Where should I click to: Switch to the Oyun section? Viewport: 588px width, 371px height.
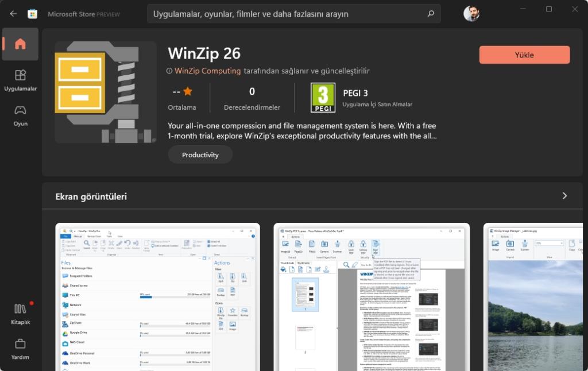click(x=20, y=114)
